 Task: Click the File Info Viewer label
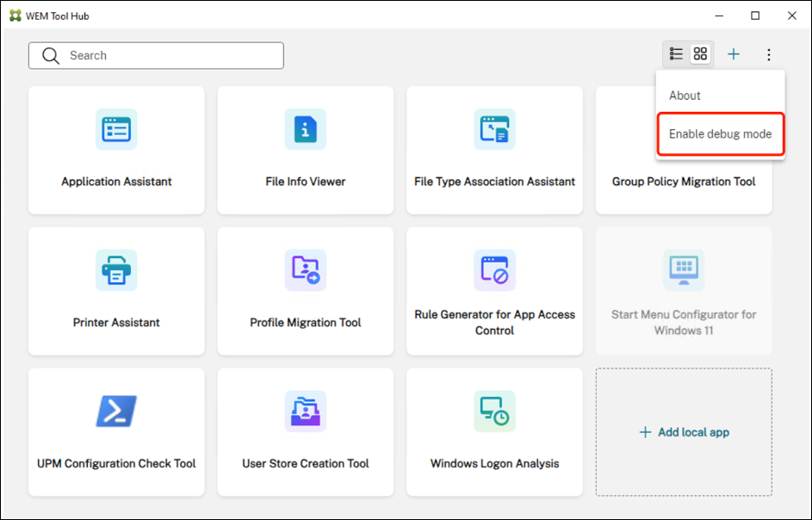click(x=306, y=182)
